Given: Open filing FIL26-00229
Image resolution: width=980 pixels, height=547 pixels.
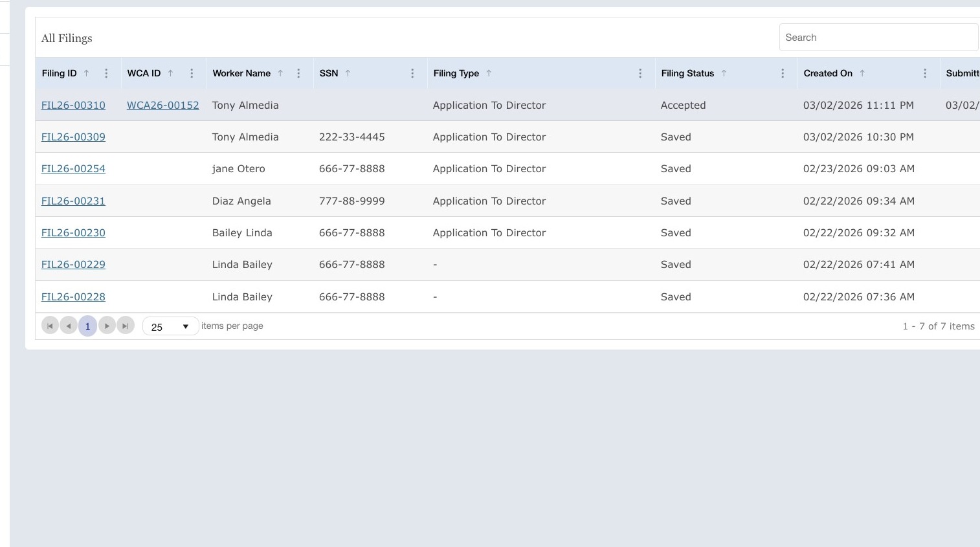Looking at the screenshot, I should click(x=73, y=265).
